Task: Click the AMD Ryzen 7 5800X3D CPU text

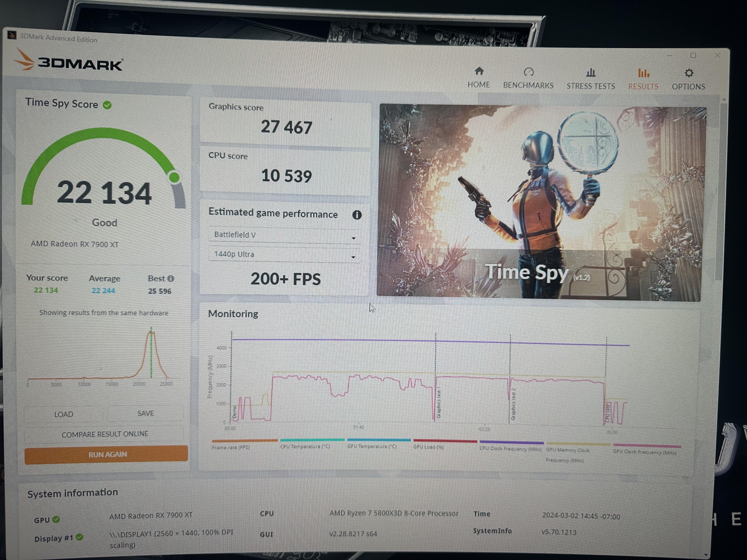Action: pyautogui.click(x=394, y=513)
